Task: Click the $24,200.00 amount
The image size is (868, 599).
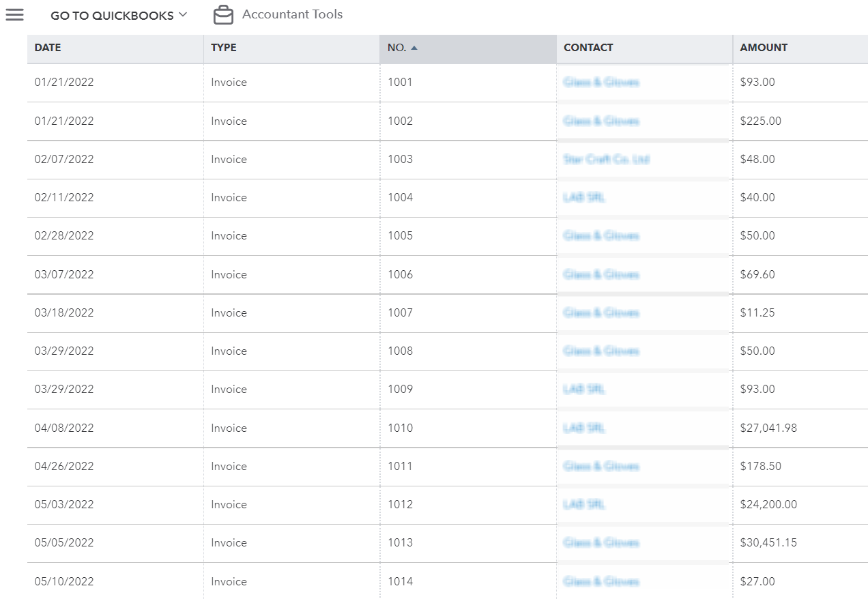Action: [x=768, y=504]
